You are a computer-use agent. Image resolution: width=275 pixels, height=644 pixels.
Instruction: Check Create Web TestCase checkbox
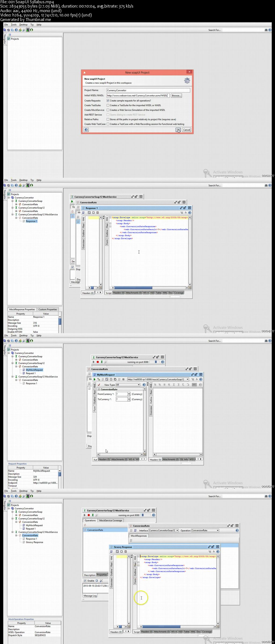108,124
